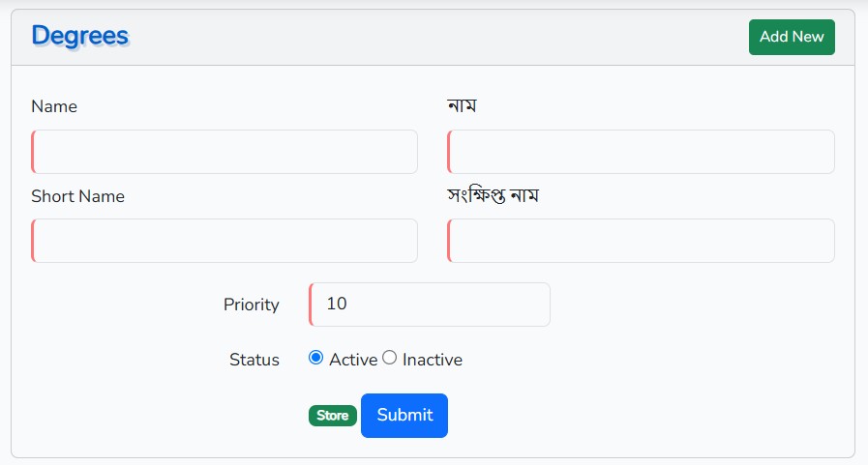Click the 'Priority' label text
Screen dimensions: 868x465
click(x=251, y=305)
